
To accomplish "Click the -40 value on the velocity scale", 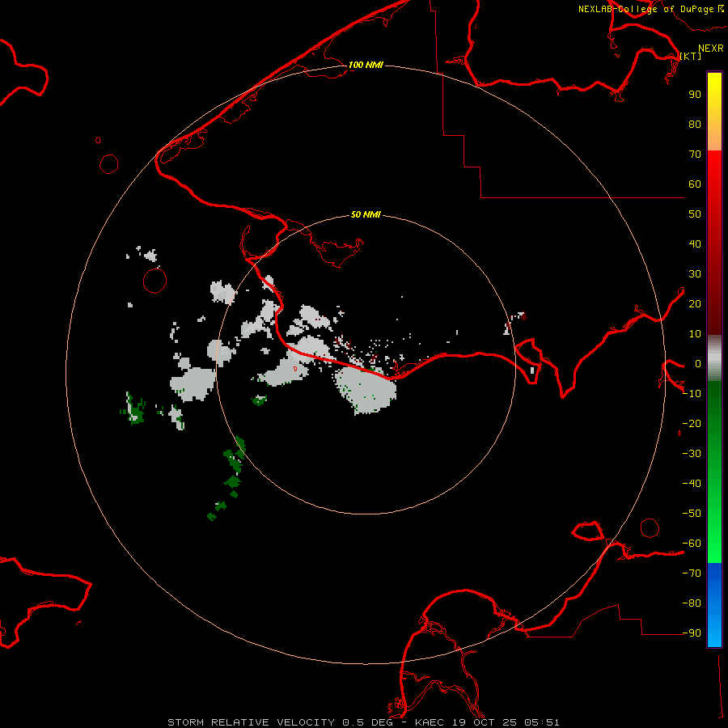I will pos(692,484).
